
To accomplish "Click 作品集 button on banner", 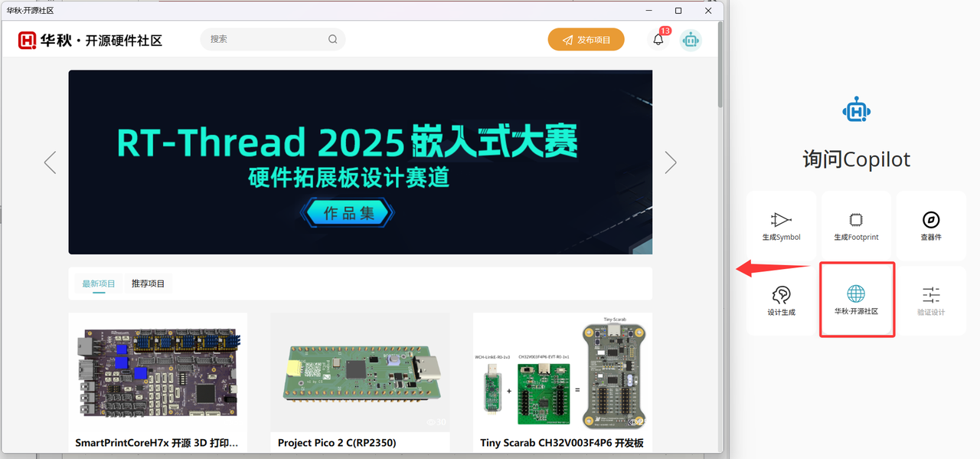I will pos(348,214).
